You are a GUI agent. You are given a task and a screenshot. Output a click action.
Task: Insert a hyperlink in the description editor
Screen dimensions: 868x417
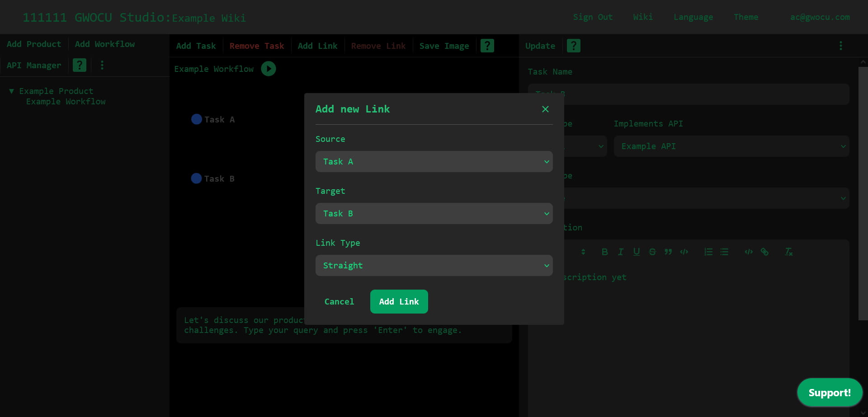tap(764, 252)
